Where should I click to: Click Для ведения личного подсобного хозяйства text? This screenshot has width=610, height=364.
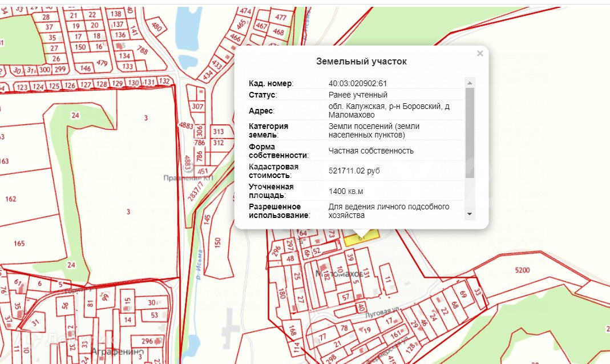coord(389,211)
